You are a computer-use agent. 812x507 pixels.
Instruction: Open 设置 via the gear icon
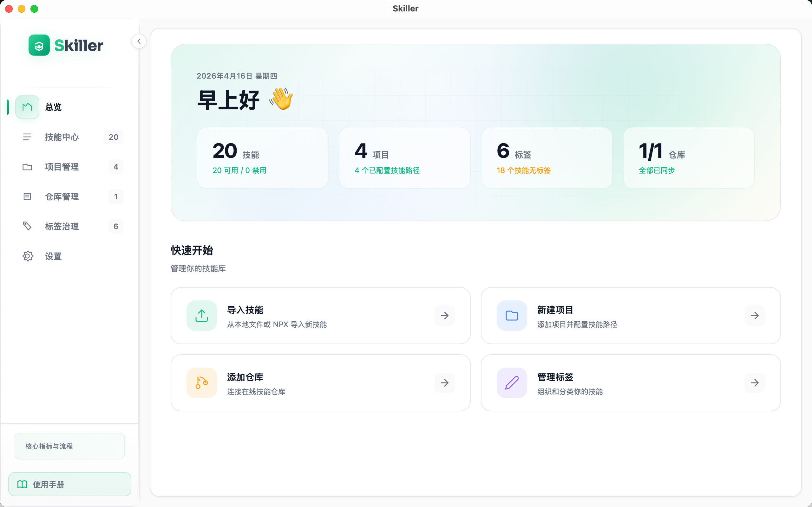(x=28, y=256)
